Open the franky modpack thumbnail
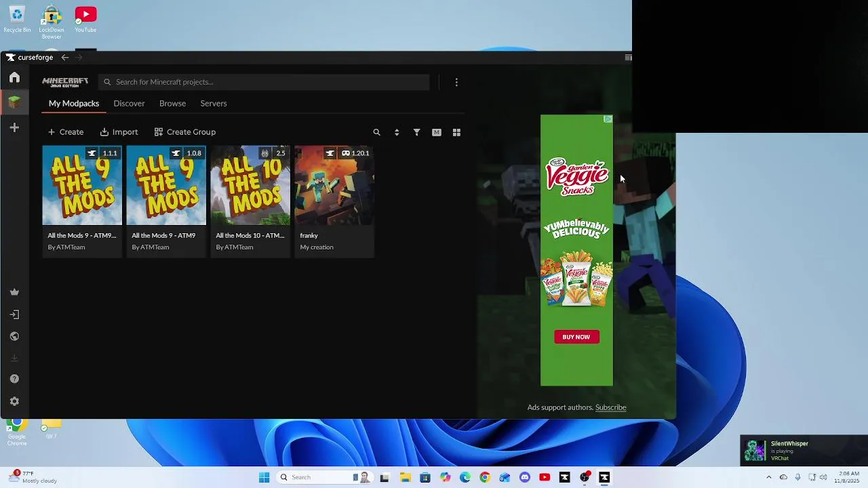The width and height of the screenshot is (868, 488). click(334, 185)
